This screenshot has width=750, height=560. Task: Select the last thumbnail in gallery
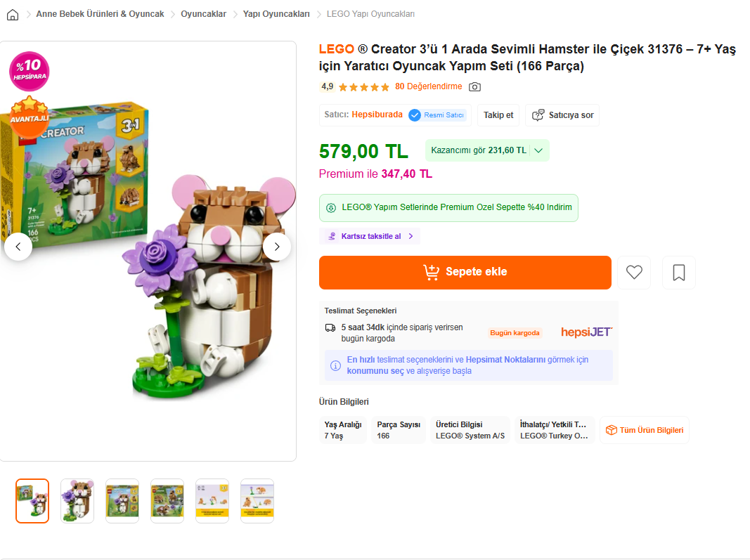tap(257, 501)
